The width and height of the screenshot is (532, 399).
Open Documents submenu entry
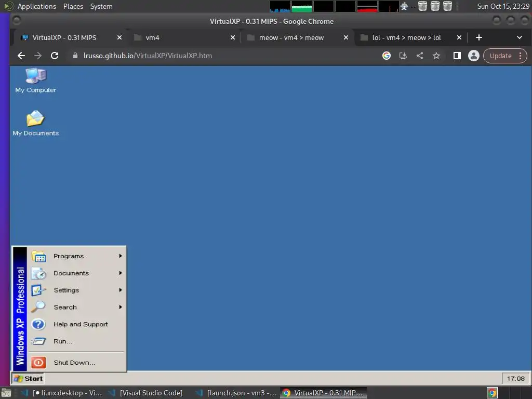point(77,273)
